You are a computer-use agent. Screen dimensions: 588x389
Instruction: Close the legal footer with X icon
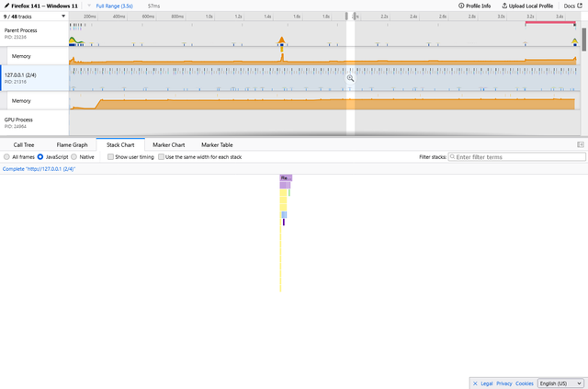click(x=475, y=383)
